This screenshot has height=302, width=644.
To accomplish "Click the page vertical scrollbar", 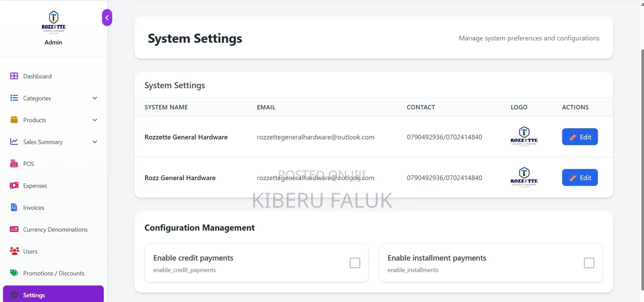I will [x=642, y=169].
